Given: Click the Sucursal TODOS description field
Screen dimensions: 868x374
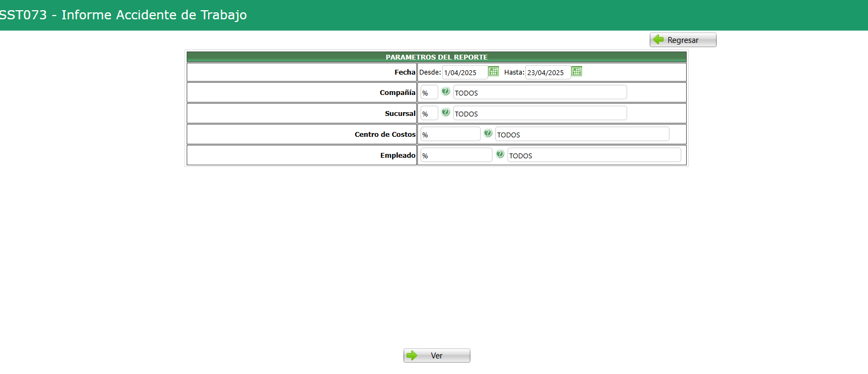Looking at the screenshot, I should [540, 113].
